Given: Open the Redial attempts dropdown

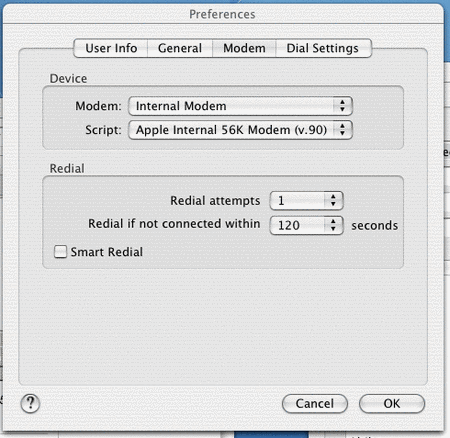Looking at the screenshot, I should point(306,201).
